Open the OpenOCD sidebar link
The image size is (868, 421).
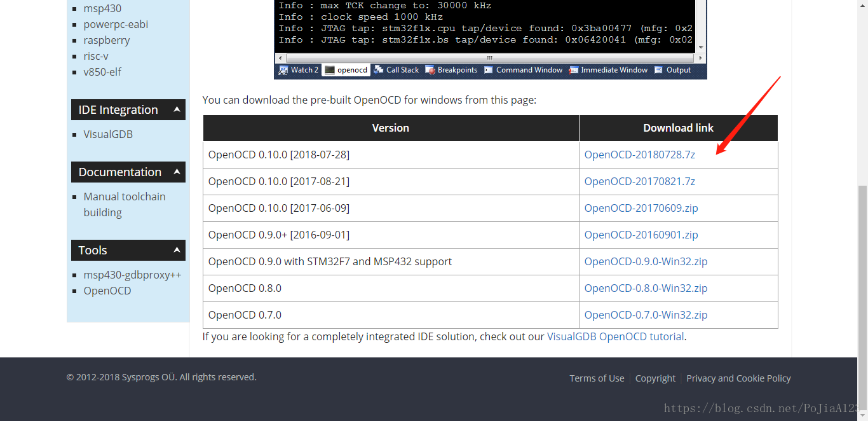click(x=107, y=291)
